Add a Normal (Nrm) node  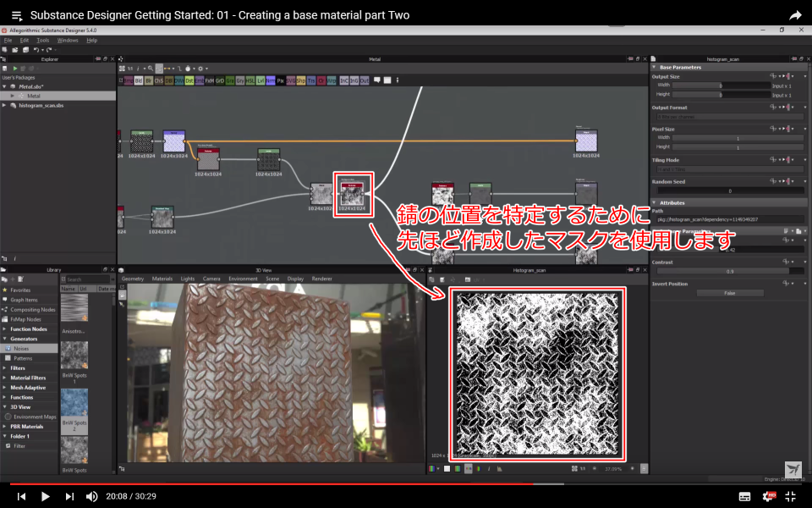(x=271, y=80)
